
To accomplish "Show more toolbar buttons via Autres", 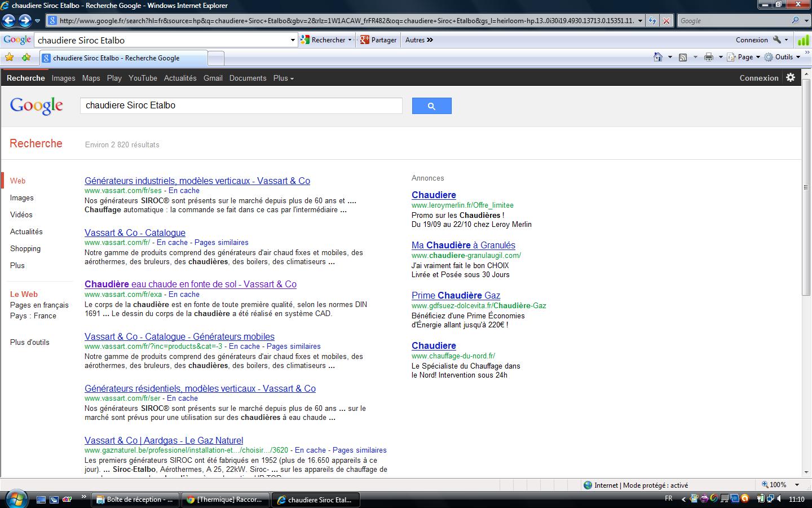I will point(419,40).
